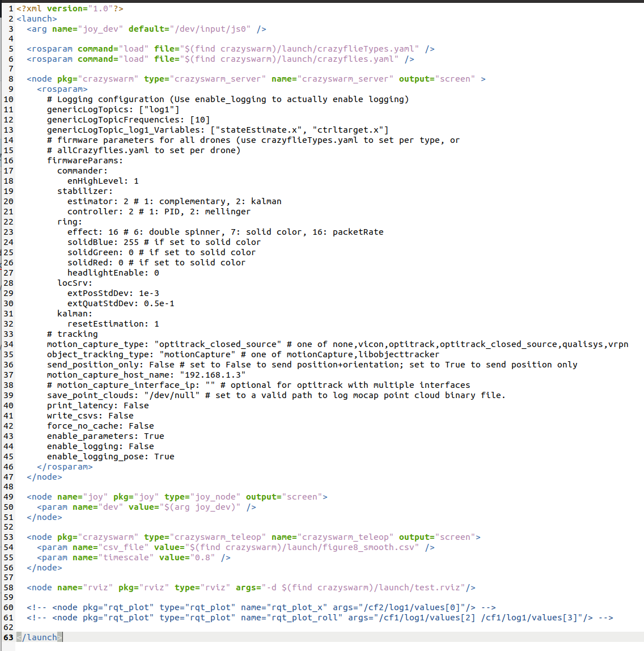This screenshot has height=651, width=644.
Task: Click the launch/crazyflies.yaml file path on line 6
Action: click(289, 59)
